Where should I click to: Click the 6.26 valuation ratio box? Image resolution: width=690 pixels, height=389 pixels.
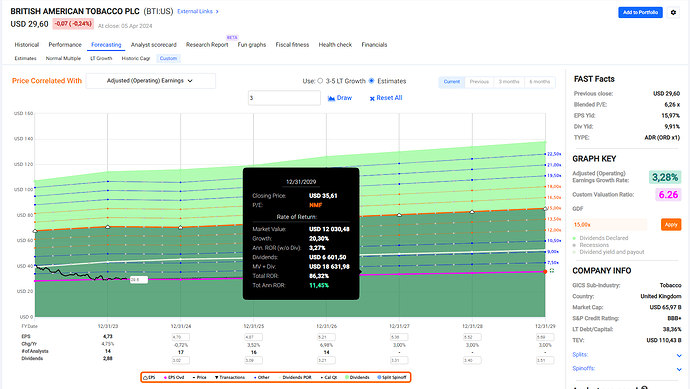(x=668, y=194)
